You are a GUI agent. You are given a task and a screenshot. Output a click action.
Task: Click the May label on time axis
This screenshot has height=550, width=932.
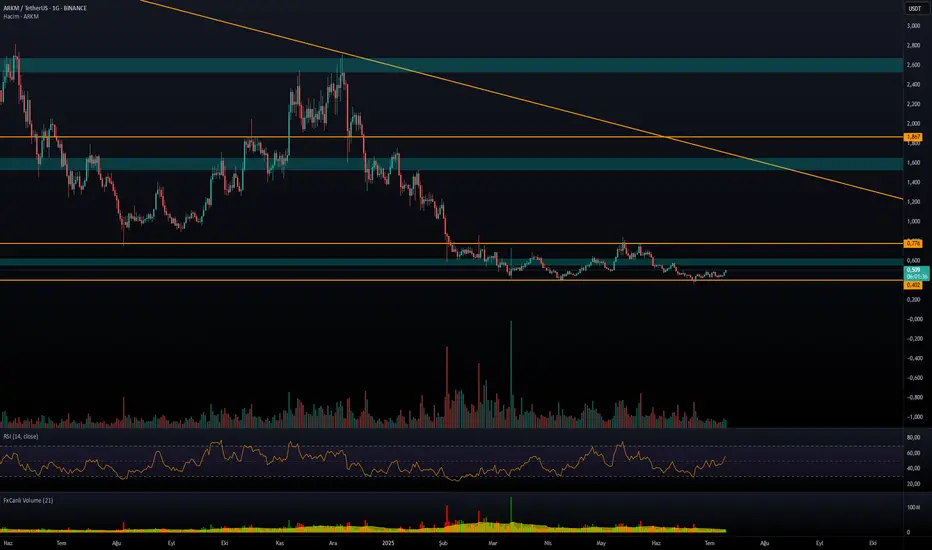coord(602,543)
